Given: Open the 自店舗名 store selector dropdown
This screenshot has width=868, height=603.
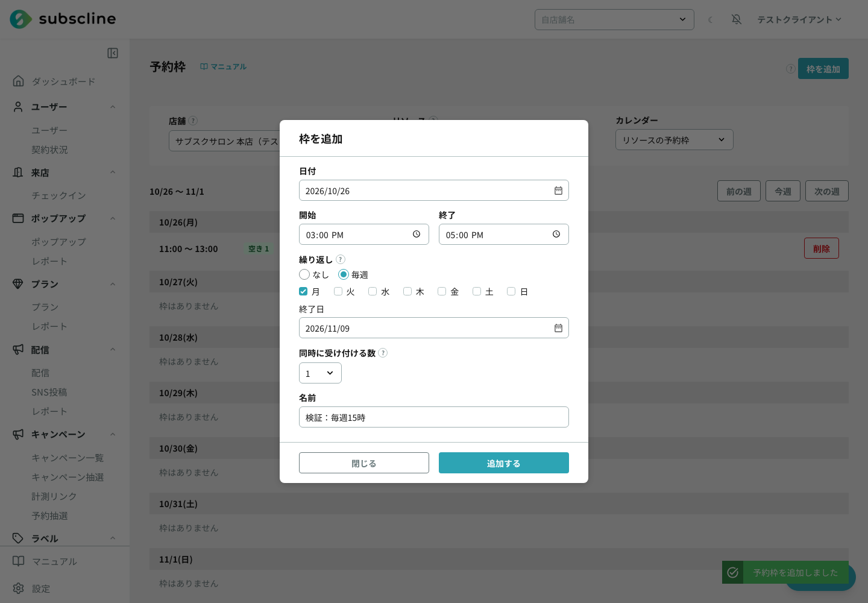Looking at the screenshot, I should (614, 19).
